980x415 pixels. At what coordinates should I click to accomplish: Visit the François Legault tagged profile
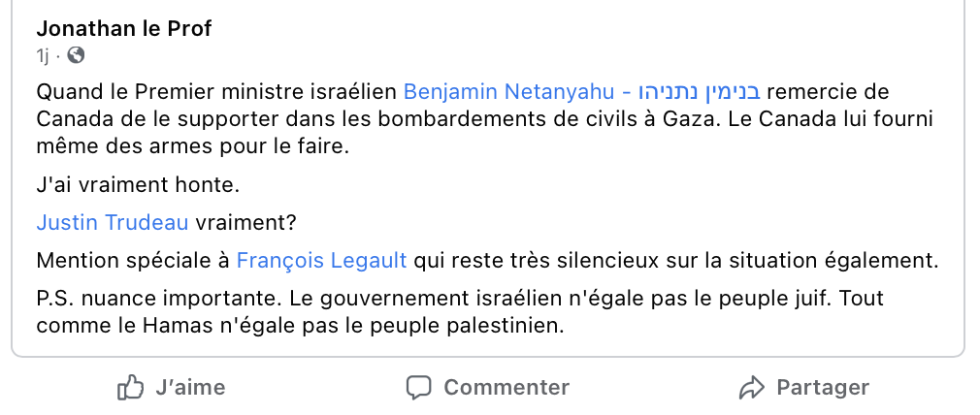tap(322, 261)
